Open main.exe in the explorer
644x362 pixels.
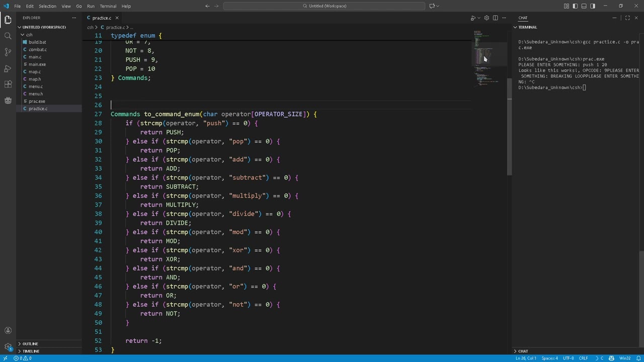(x=37, y=64)
